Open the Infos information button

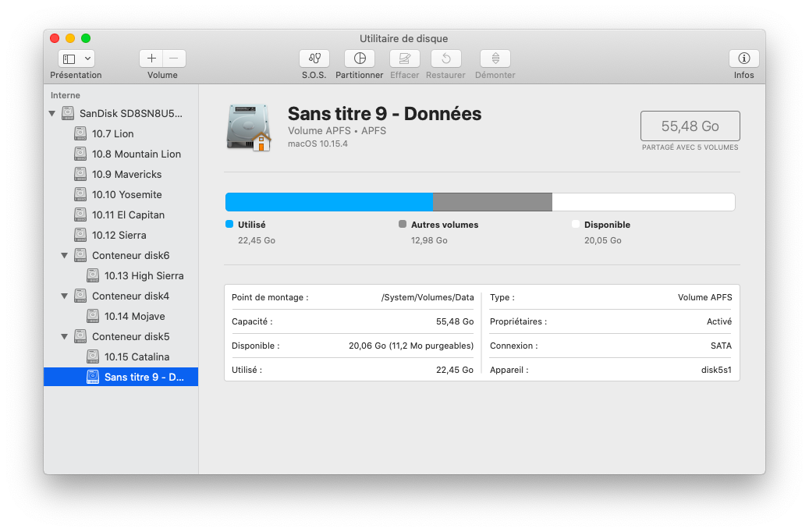coord(744,59)
